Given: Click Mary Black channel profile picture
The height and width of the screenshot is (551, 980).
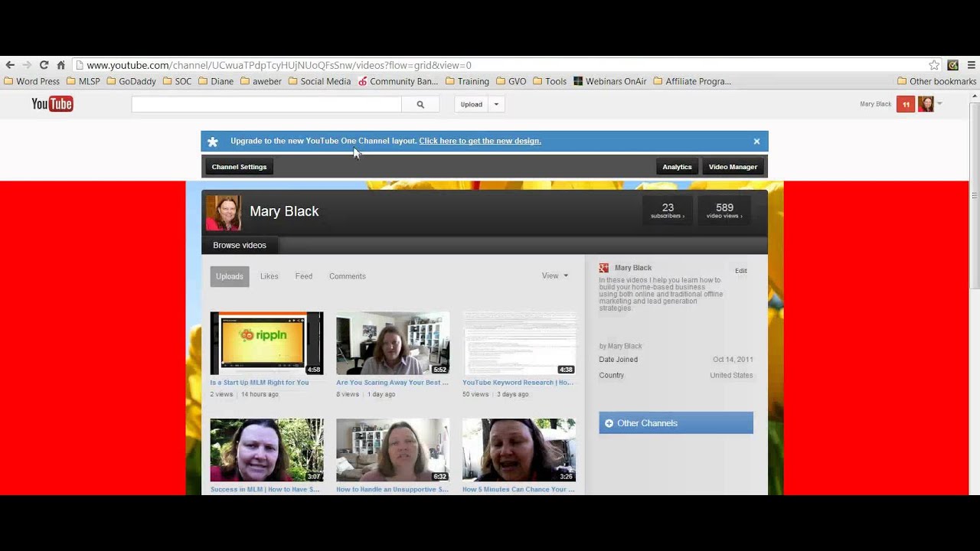Looking at the screenshot, I should (224, 213).
